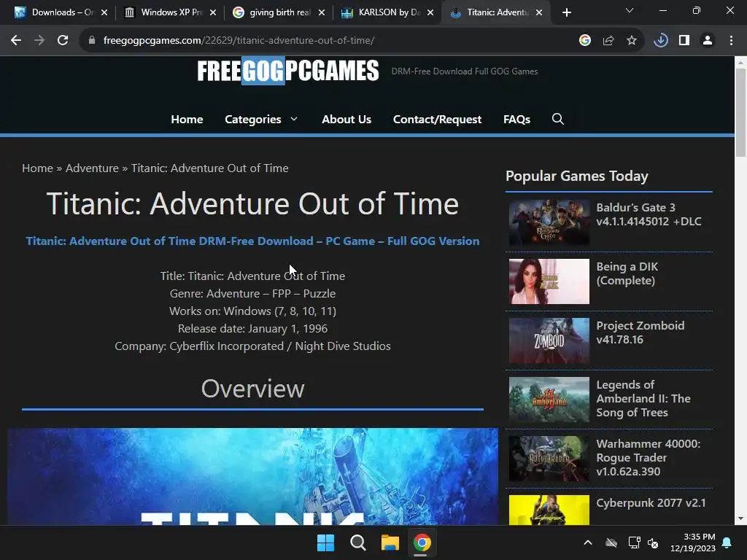Open Chrome downloads icon
The image size is (747, 560).
pyautogui.click(x=661, y=41)
